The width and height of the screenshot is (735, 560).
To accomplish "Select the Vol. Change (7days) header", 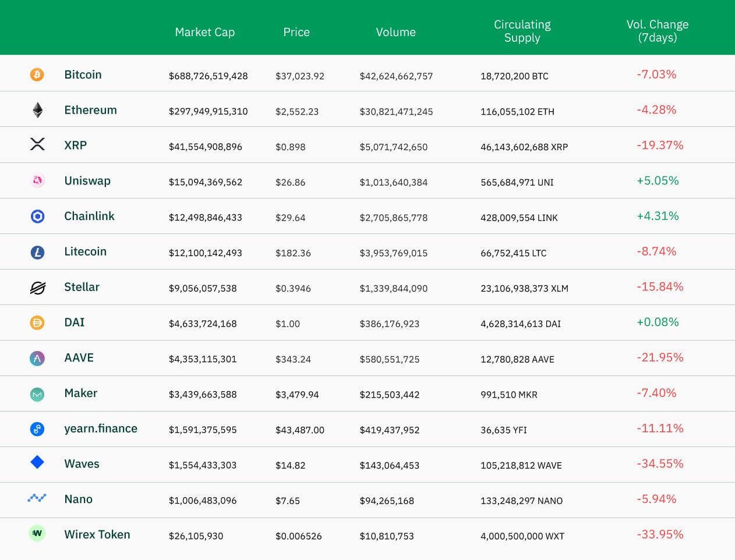I will pyautogui.click(x=658, y=31).
